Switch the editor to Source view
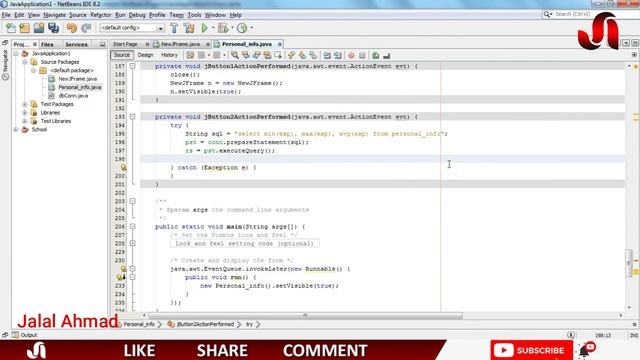640x360 pixels. [122, 55]
